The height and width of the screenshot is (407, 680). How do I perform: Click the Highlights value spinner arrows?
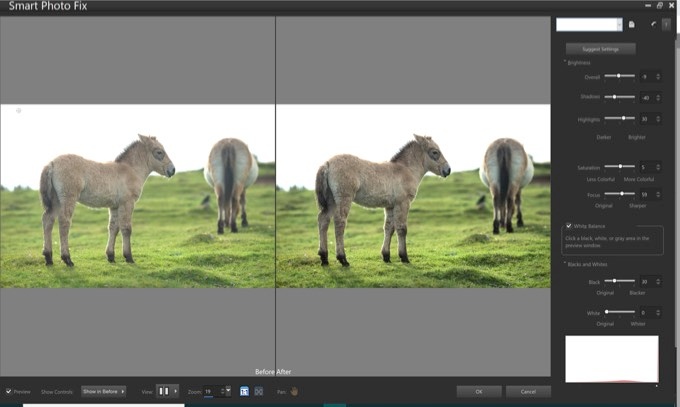(658, 119)
